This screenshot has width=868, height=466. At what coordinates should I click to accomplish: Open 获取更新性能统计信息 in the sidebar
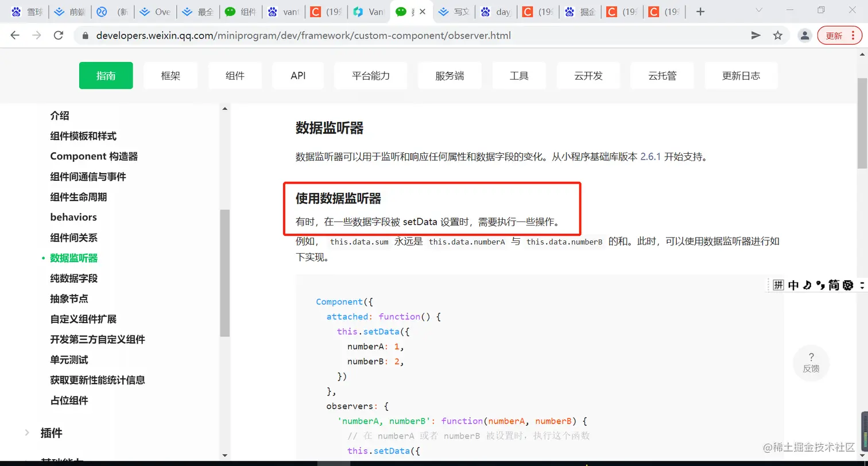[98, 380]
